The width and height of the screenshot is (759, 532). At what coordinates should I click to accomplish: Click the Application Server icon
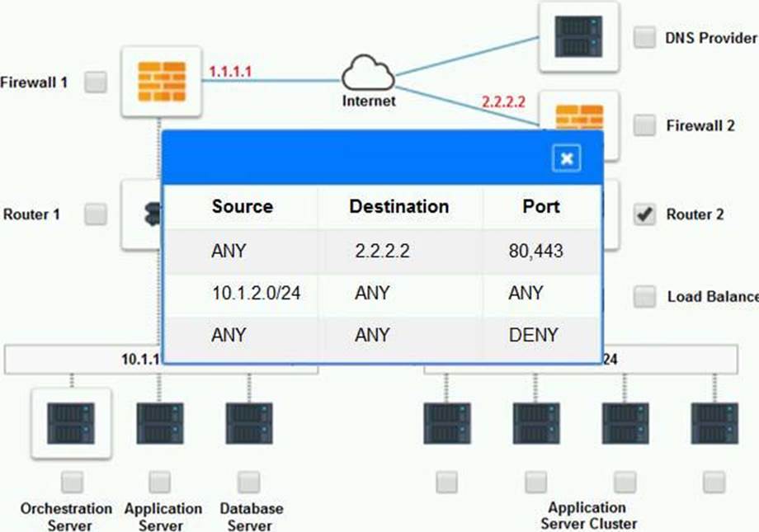click(160, 423)
